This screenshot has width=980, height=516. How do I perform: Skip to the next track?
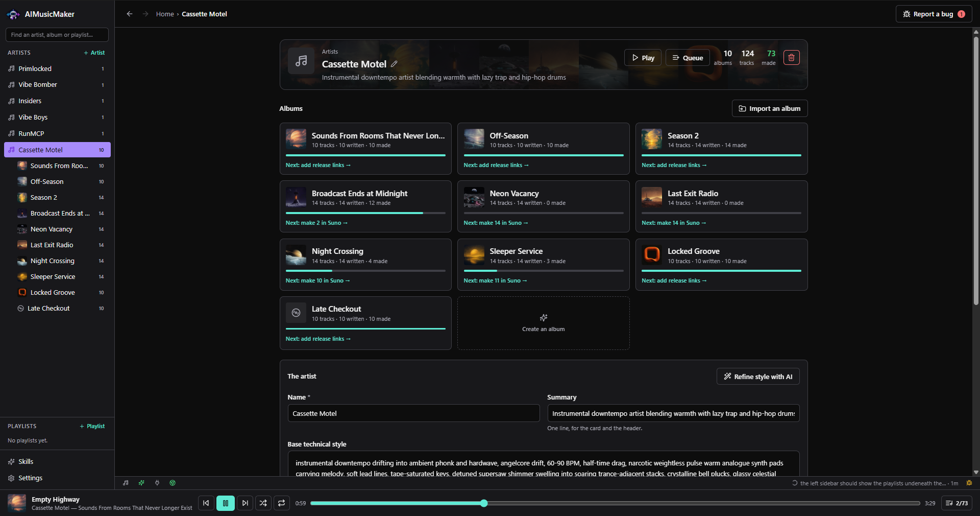coord(245,503)
